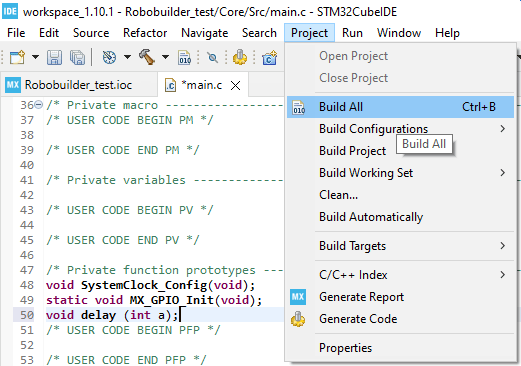Open dropdown next to build configuration icon
The image size is (521, 366).
pos(127,57)
